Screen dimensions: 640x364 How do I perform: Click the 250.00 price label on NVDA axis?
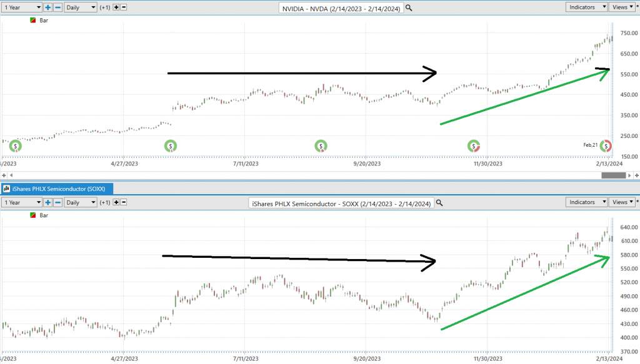click(x=629, y=135)
